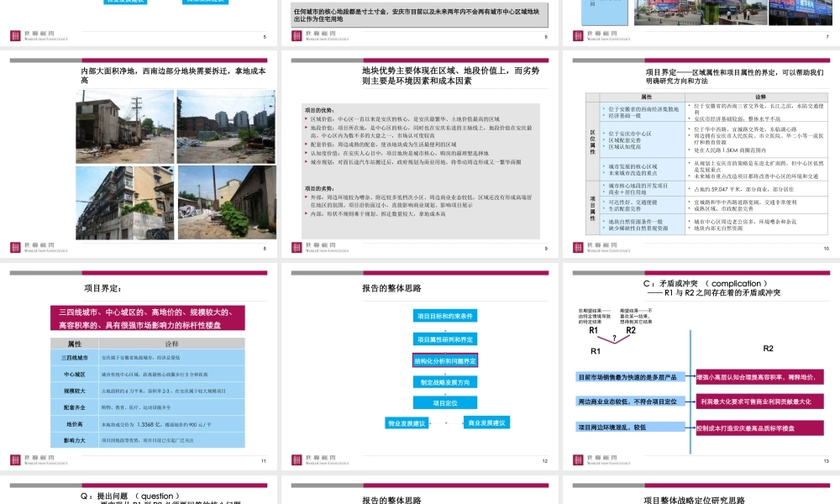Click the '项目属性研究和界定' flowchart box
840x504 pixels.
(444, 339)
